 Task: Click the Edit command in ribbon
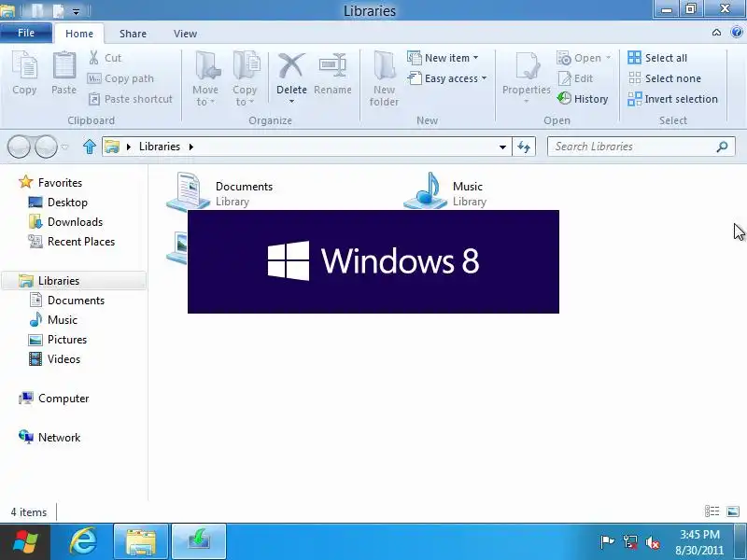(575, 78)
